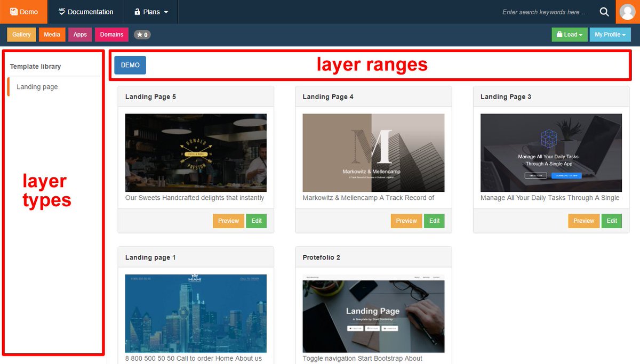The image size is (640, 364).
Task: Edit the Landing Page 5 template
Action: (x=257, y=221)
